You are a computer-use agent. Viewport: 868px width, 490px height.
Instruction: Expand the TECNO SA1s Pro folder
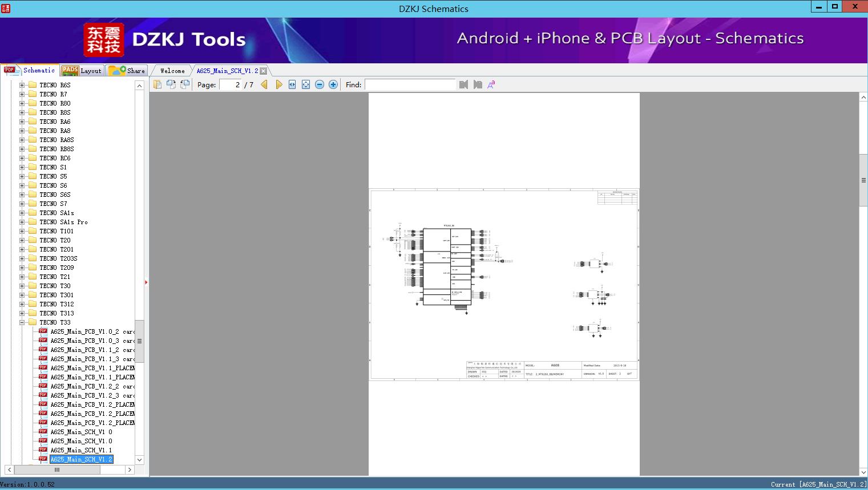[22, 222]
